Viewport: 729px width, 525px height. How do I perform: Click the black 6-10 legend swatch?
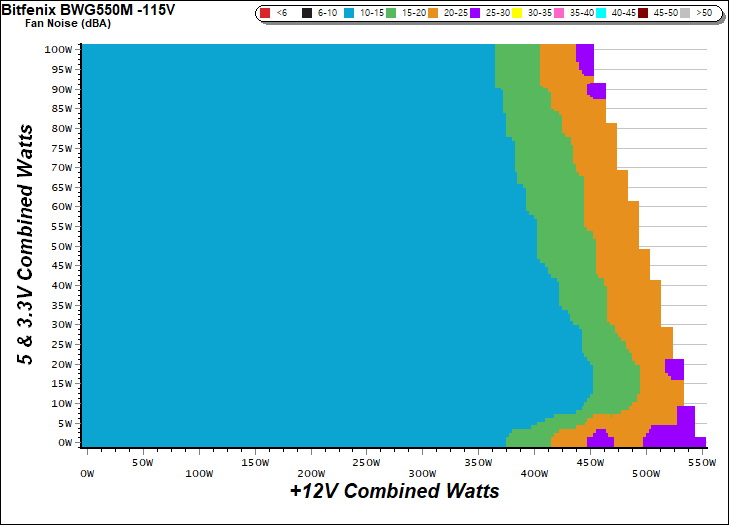[x=307, y=13]
